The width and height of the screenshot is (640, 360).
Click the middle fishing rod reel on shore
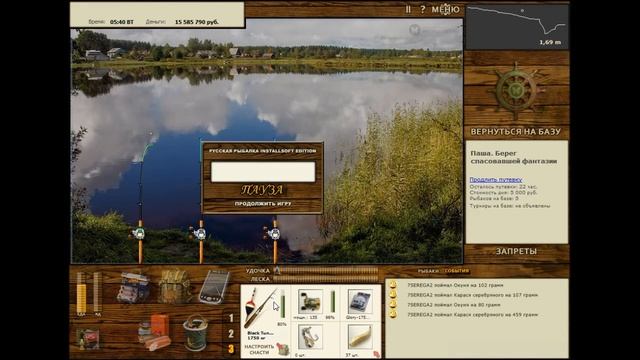coord(199,233)
